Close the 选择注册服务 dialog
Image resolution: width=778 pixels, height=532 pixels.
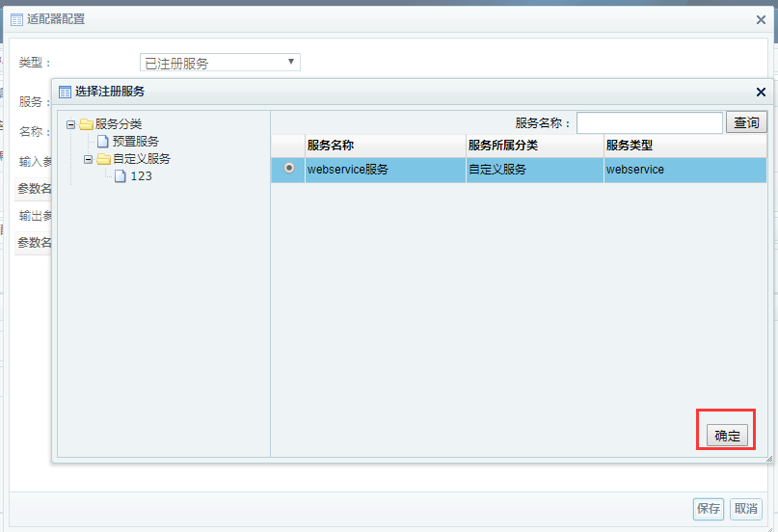[x=761, y=92]
